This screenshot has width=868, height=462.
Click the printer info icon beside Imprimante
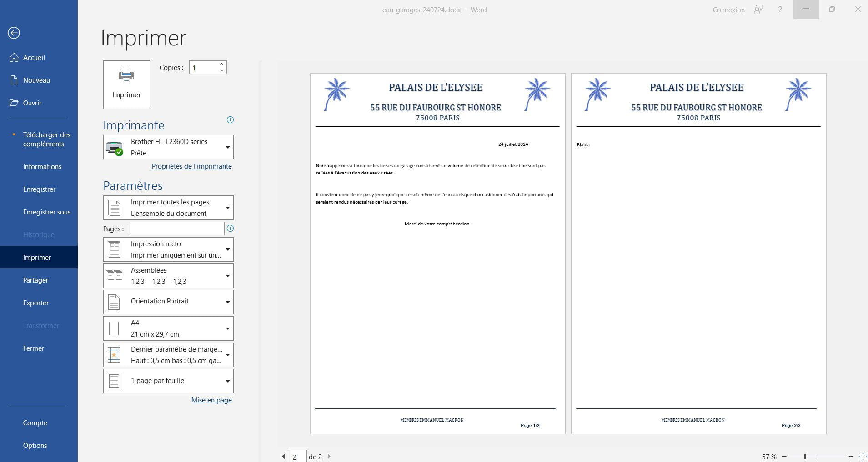pos(230,120)
